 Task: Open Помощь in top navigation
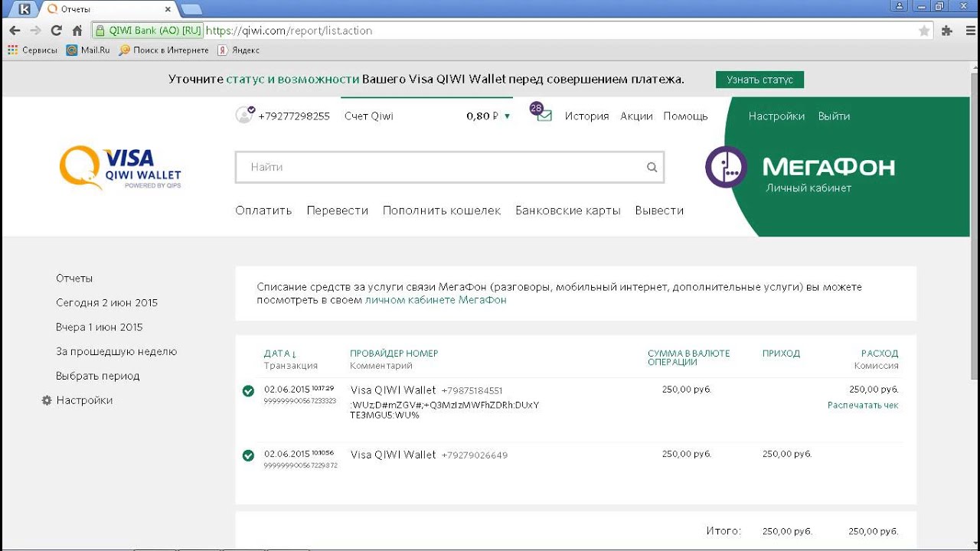[685, 116]
